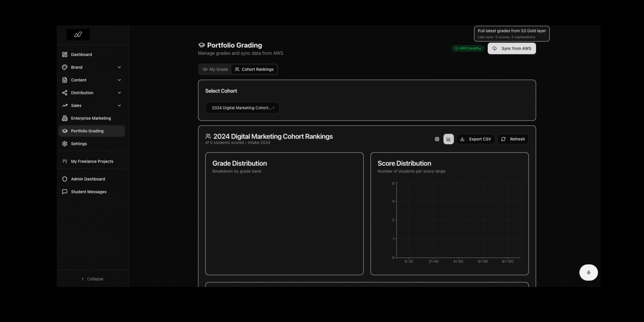Switch to the My Grade tab
This screenshot has height=322, width=644.
tap(215, 69)
